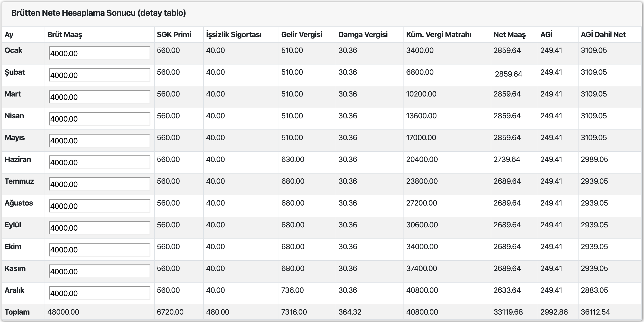Image resolution: width=644 pixels, height=322 pixels.
Task: Click the 'Damga Vergisi' column header
Action: pyautogui.click(x=363, y=35)
